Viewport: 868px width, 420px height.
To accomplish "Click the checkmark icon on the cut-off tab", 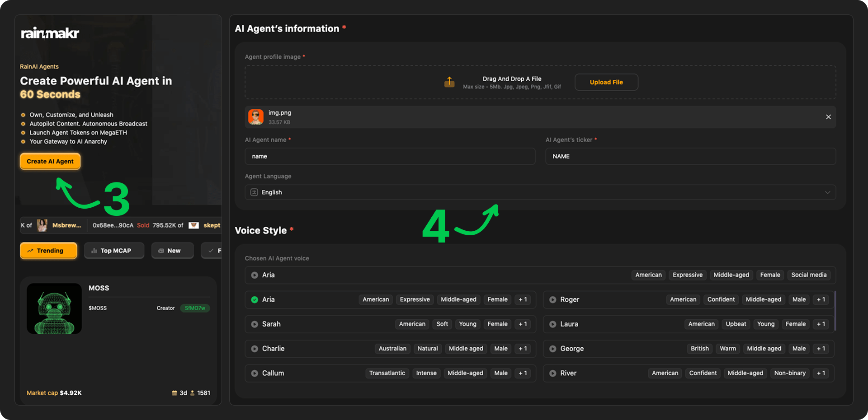I will tap(211, 251).
